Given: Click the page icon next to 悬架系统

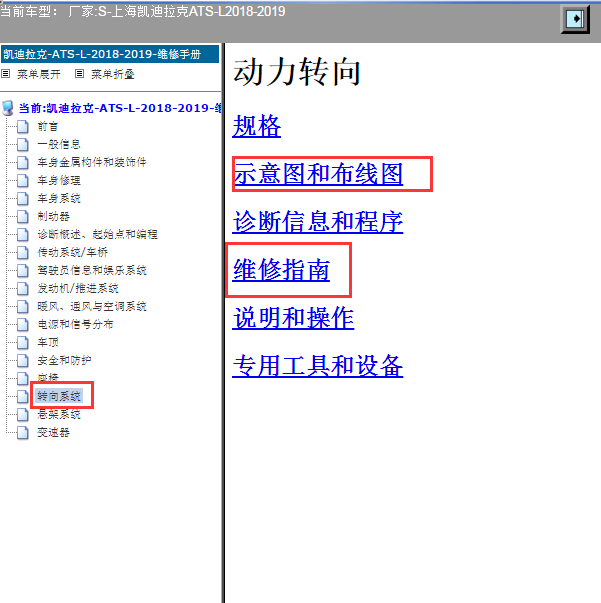Looking at the screenshot, I should pyautogui.click(x=23, y=414).
